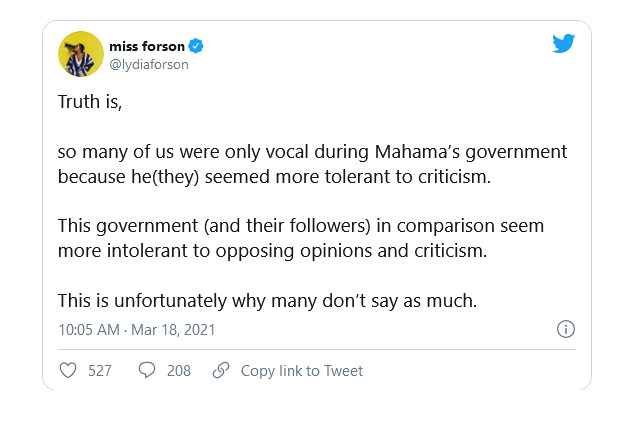Click the line mentioning Mahama's government
631x432 pixels.
pos(312,152)
